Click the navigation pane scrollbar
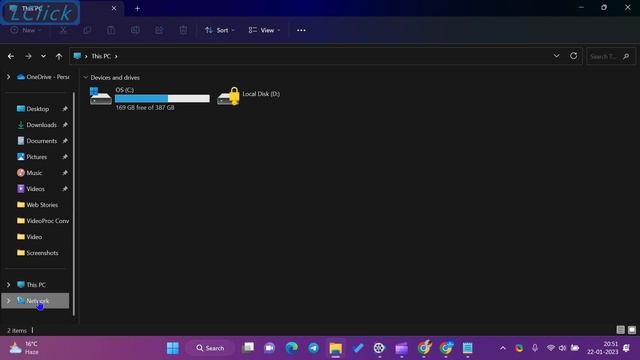This screenshot has height=360, width=640. coord(74,204)
